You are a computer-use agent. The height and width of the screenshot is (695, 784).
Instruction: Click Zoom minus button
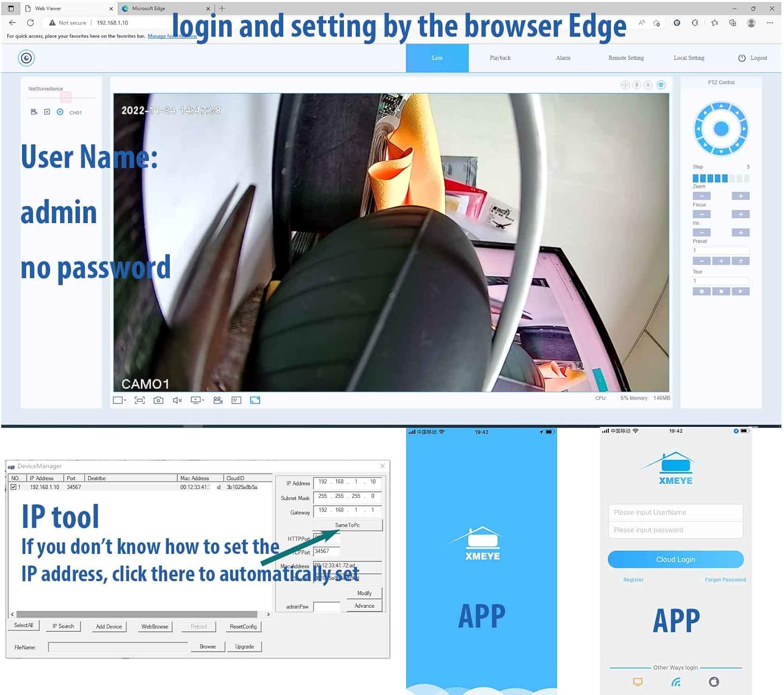coord(701,196)
